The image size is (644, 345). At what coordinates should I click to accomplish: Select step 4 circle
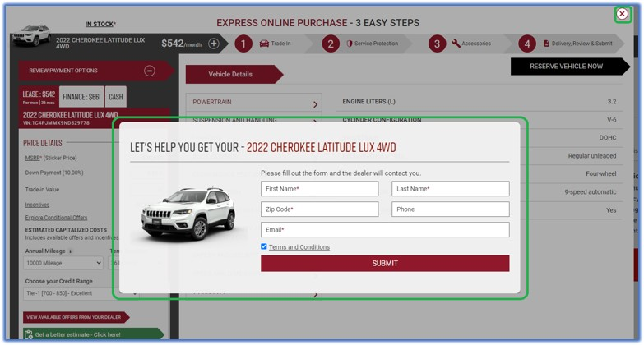pos(527,44)
